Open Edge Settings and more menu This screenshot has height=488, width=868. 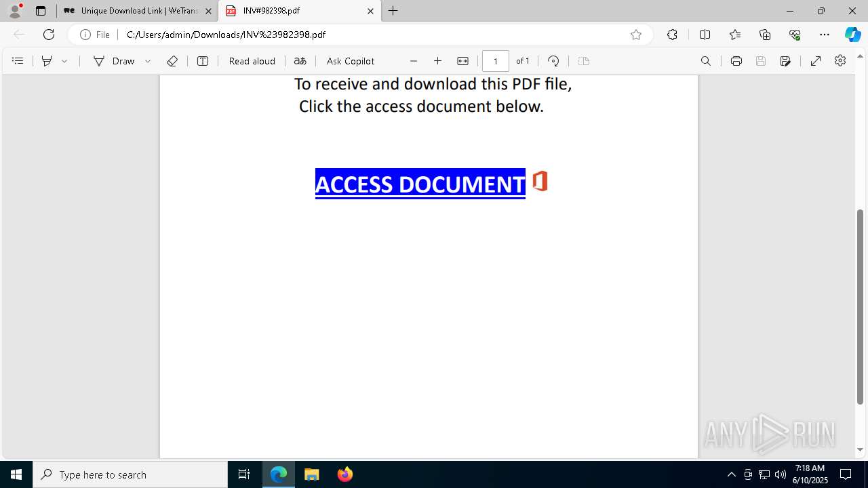coord(825,35)
